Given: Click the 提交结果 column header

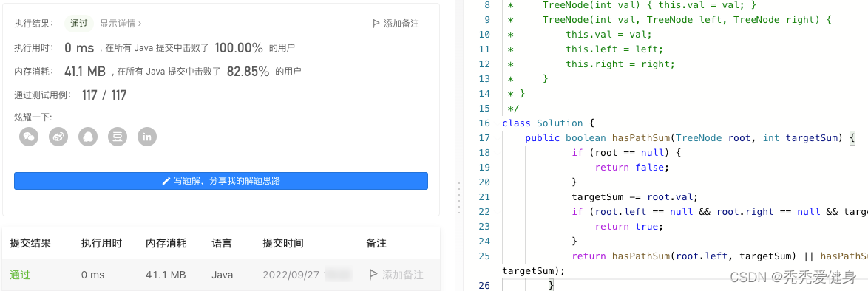Looking at the screenshot, I should coord(30,243).
